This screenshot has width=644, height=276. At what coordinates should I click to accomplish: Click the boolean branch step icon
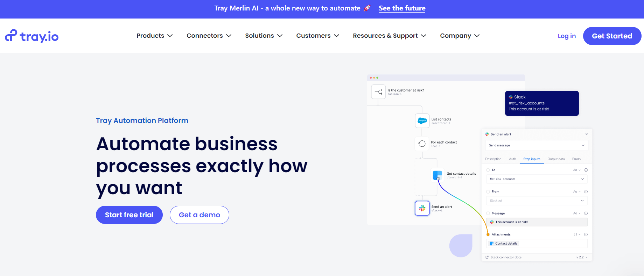[x=378, y=92]
